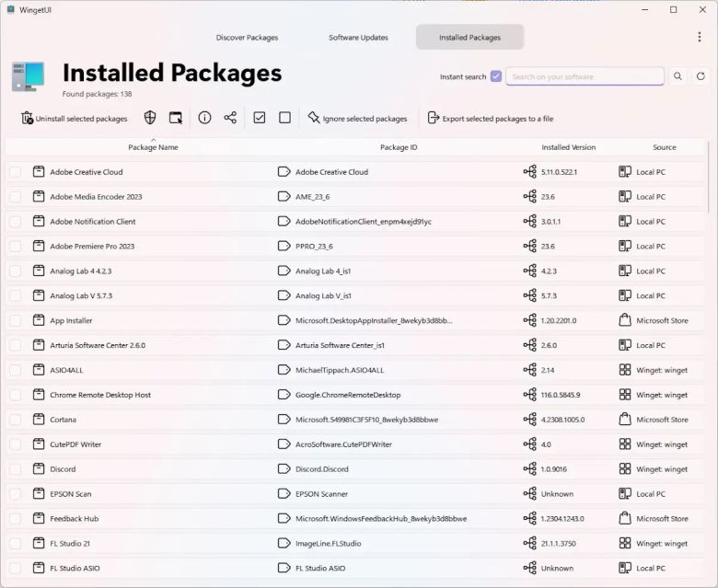Open the Software Updates tab

pyautogui.click(x=358, y=38)
